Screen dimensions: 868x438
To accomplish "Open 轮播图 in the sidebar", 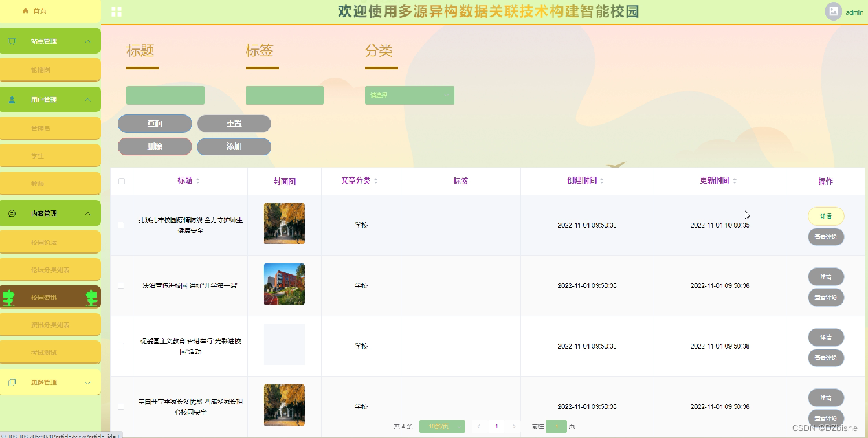I will click(50, 70).
